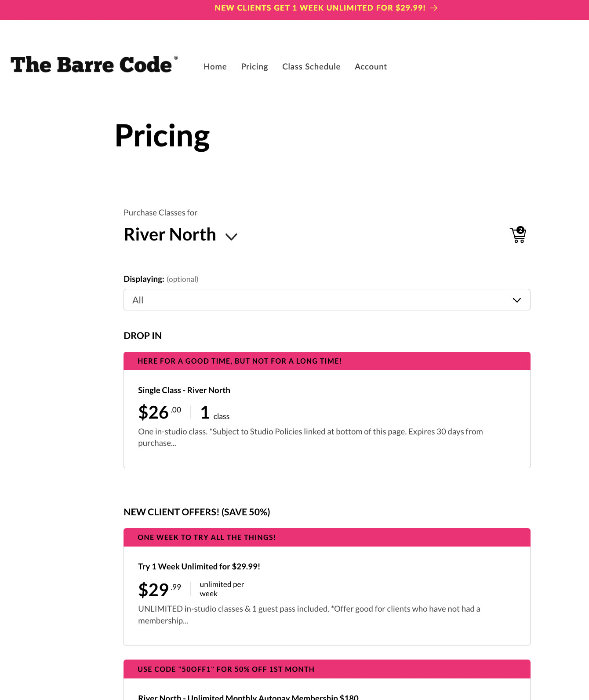Click the Displaying dropdown arrow

[x=517, y=300]
